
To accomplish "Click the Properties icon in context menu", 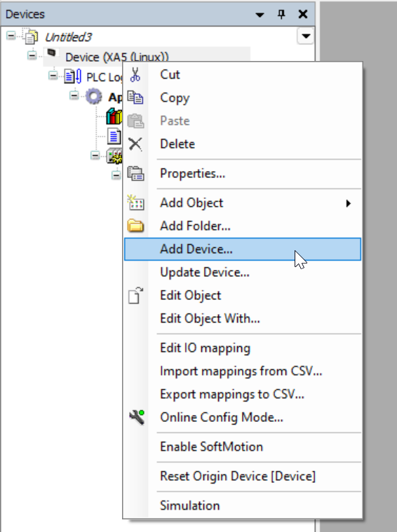I will (x=135, y=173).
